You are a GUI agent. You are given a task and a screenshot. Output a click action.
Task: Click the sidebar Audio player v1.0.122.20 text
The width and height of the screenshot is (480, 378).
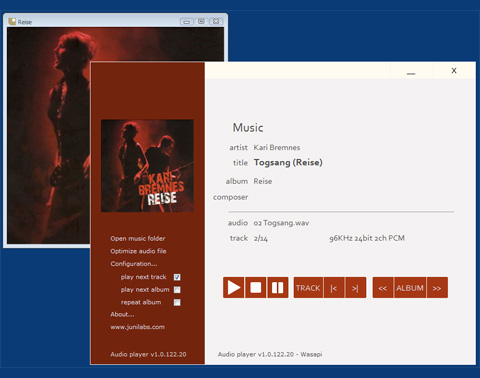point(148,354)
